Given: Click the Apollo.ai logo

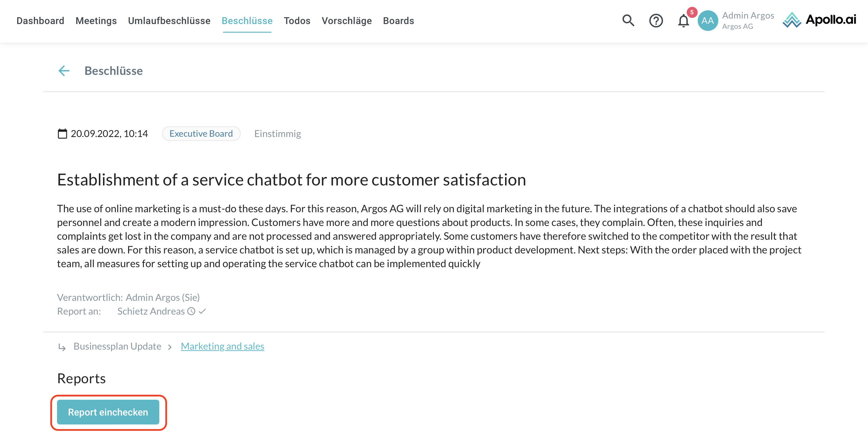Looking at the screenshot, I should tap(819, 20).
